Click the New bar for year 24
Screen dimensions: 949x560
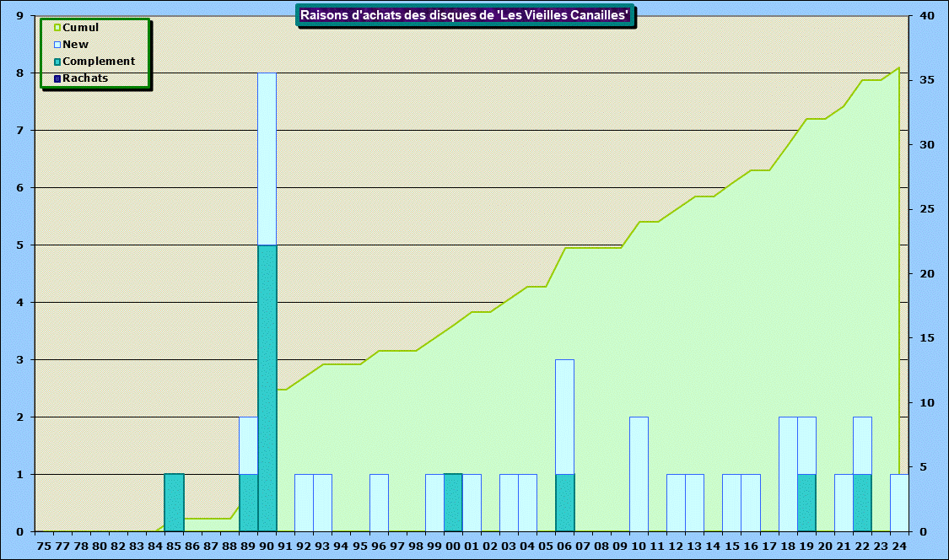pos(899,503)
